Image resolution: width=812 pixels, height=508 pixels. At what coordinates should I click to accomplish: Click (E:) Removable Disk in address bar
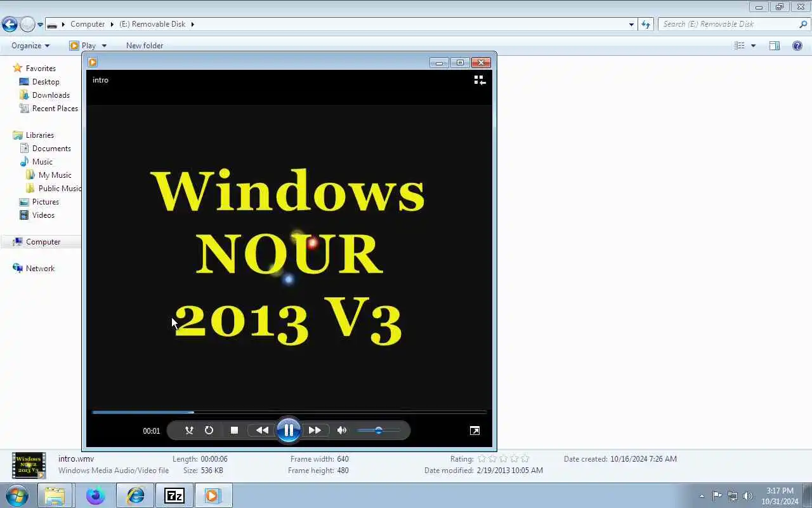(x=152, y=24)
